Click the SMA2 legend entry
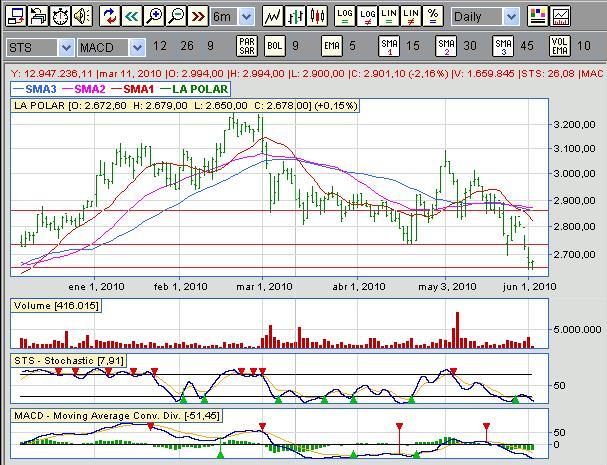This screenshot has width=607, height=465. coord(84,89)
